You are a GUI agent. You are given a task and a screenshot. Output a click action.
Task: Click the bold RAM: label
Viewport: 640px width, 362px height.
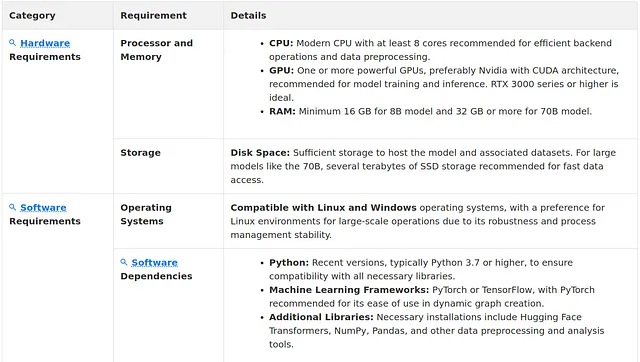[282, 111]
